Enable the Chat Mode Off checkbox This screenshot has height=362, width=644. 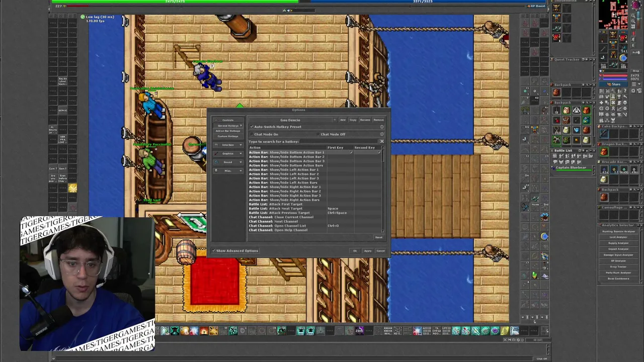[318, 134]
